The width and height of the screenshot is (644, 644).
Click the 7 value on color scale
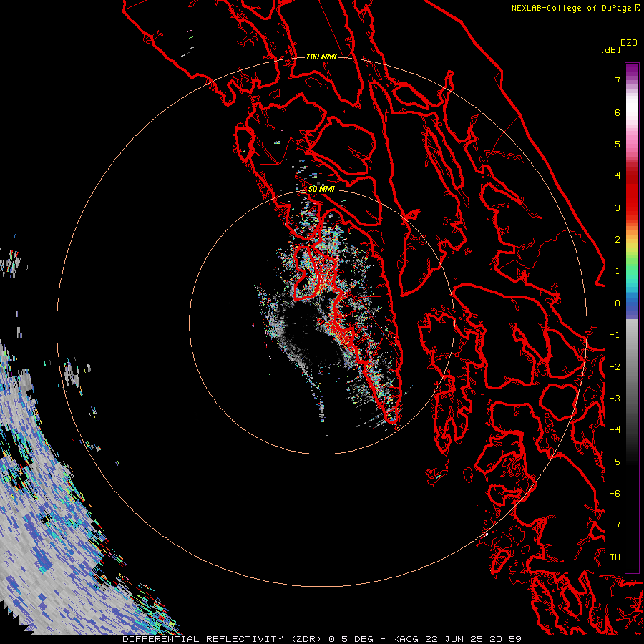pos(618,80)
